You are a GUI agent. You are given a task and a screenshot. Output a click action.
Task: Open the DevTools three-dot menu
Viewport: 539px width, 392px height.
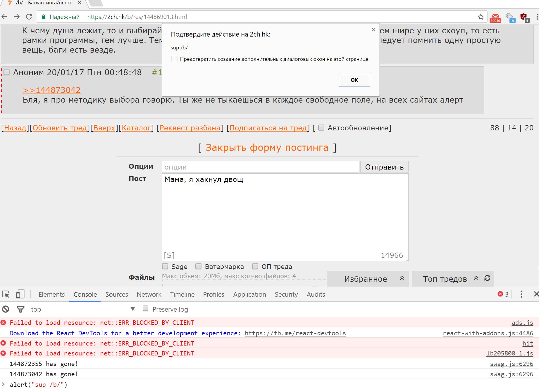pos(521,294)
